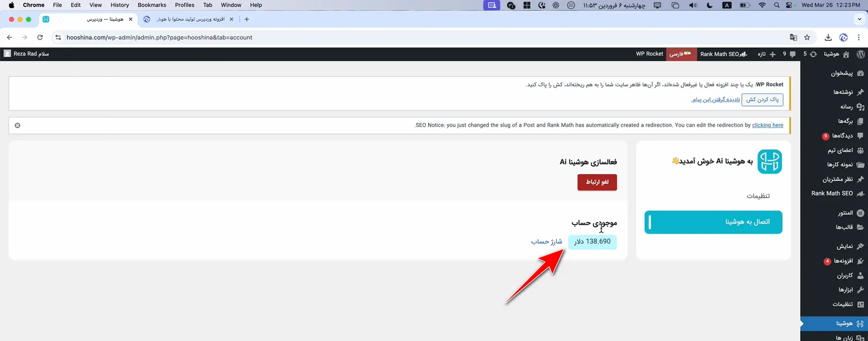The height and width of the screenshot is (341, 868).
Task: Click تازه new content in admin bar
Action: click(x=766, y=54)
